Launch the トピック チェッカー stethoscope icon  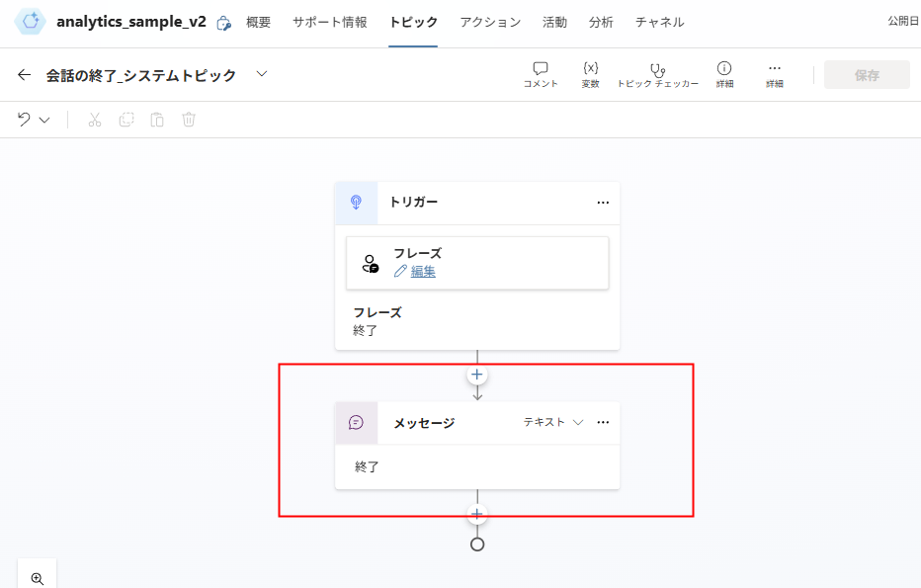tap(657, 70)
